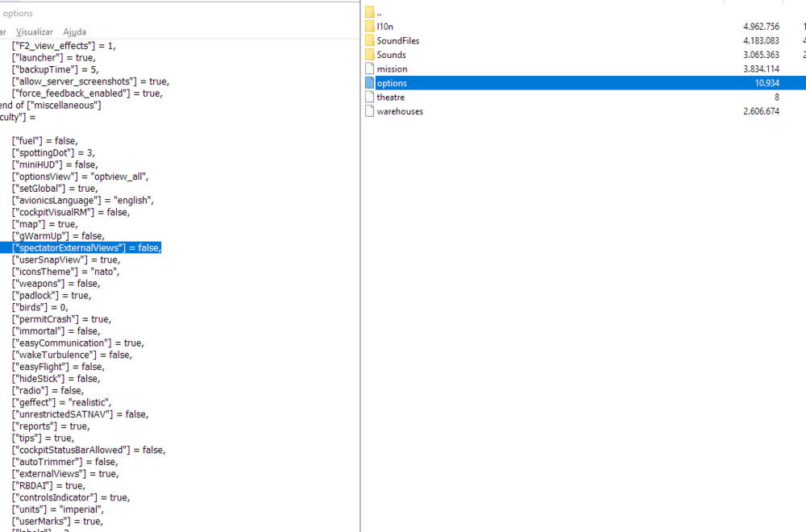
Task: Click the "gWarmUp" = false line
Action: pyautogui.click(x=58, y=236)
